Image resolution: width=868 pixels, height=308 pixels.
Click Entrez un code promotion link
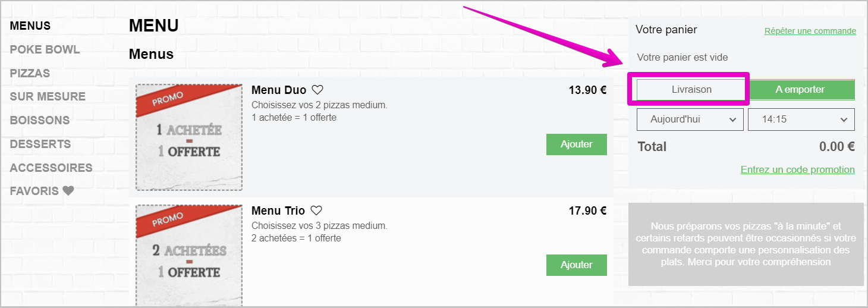797,170
